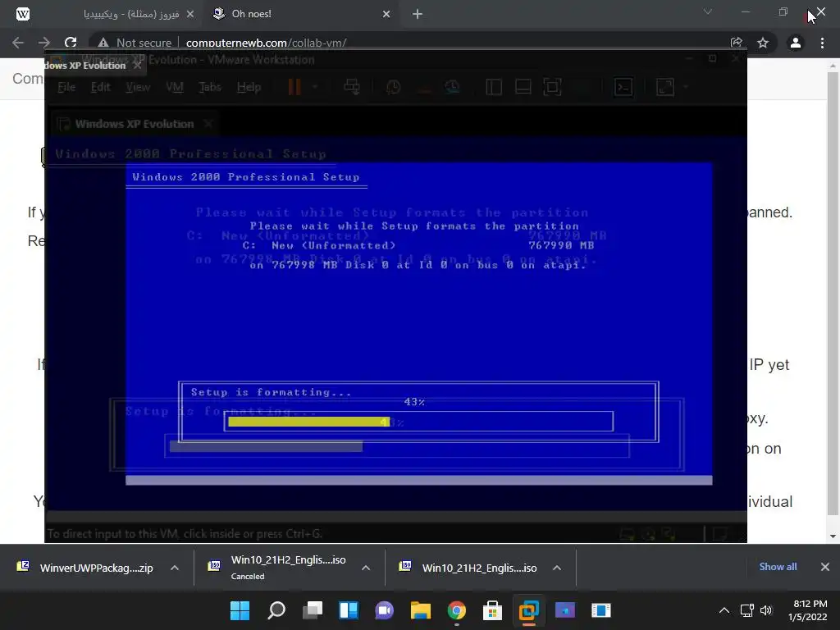The height and width of the screenshot is (630, 840).
Task: Click the computernewb.com address bar
Action: [267, 43]
